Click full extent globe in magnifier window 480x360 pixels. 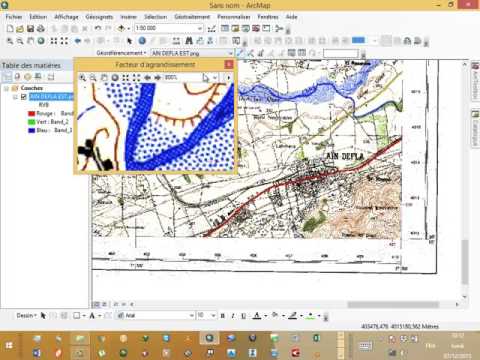coord(115,78)
